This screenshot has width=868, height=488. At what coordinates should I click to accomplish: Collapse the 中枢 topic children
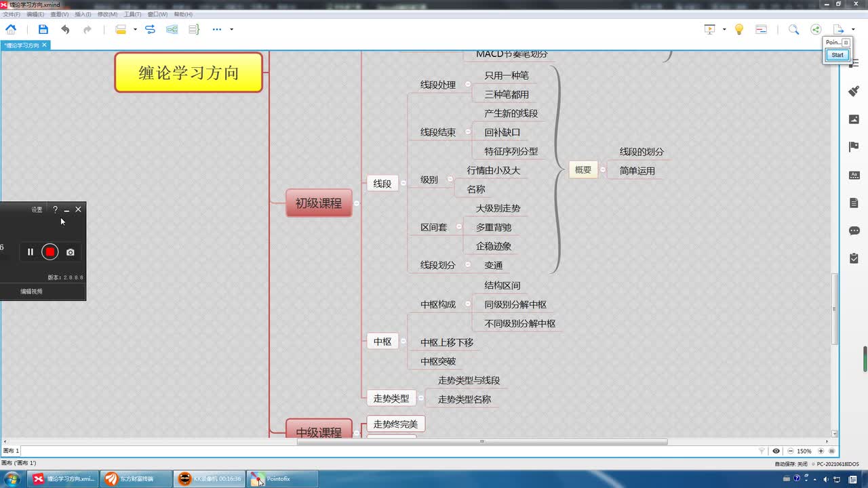[x=403, y=342]
